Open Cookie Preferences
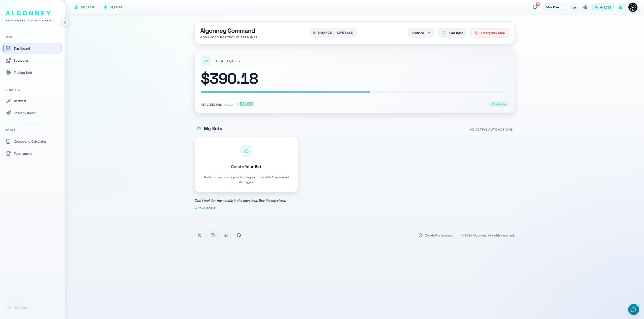Screen dimensions: 644x319 436,235
